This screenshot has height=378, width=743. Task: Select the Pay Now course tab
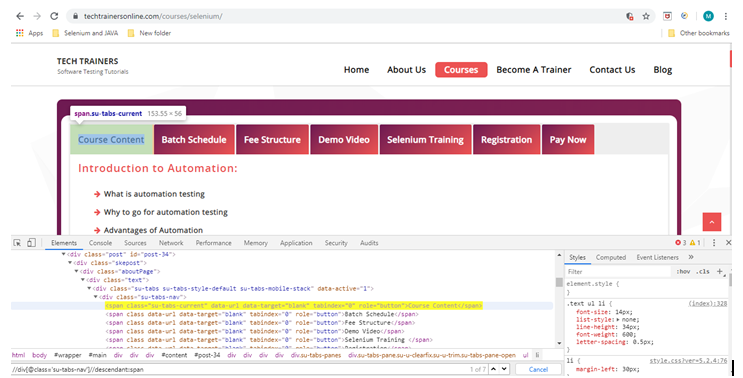click(x=568, y=140)
